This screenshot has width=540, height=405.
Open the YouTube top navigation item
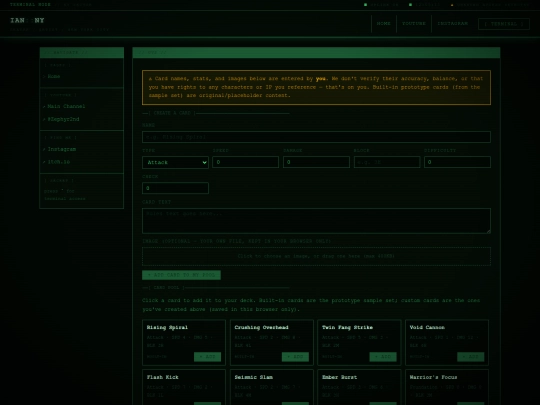414,23
